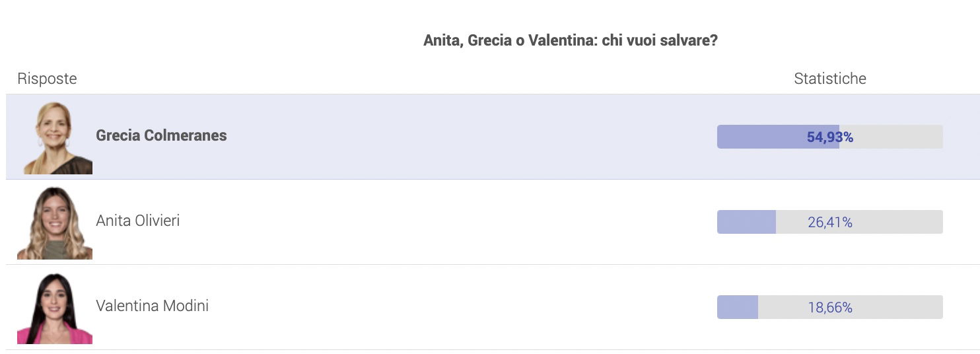Screen dimensions: 980x354
Task: Click the 26,41% percentage text
Action: click(x=830, y=223)
